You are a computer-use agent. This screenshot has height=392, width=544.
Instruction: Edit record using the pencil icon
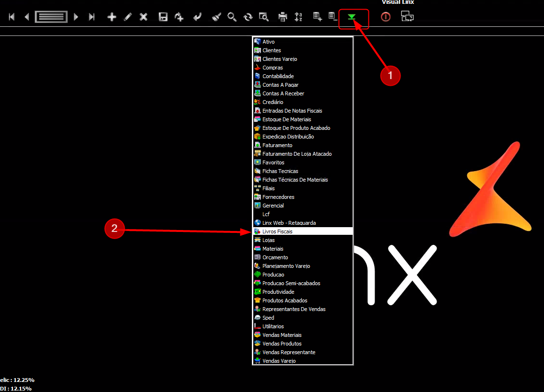pyautogui.click(x=128, y=17)
